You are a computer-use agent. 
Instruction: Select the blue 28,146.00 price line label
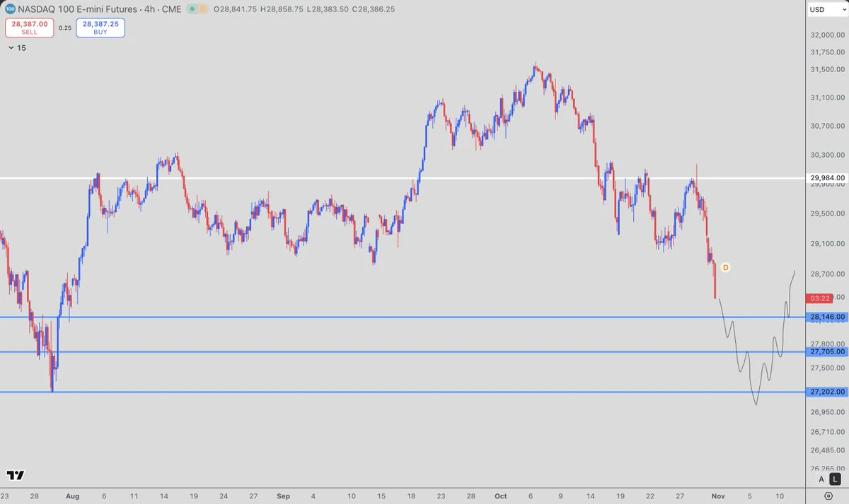[826, 317]
